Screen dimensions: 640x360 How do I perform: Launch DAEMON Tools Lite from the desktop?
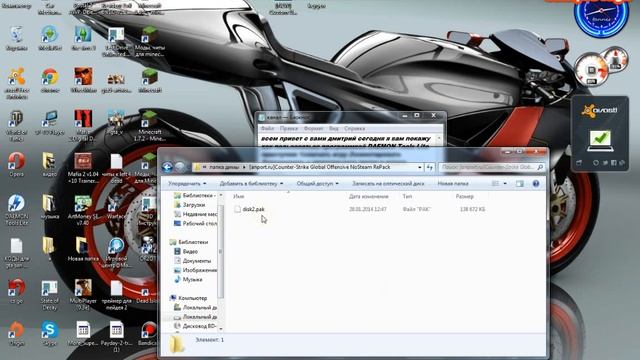point(16,209)
